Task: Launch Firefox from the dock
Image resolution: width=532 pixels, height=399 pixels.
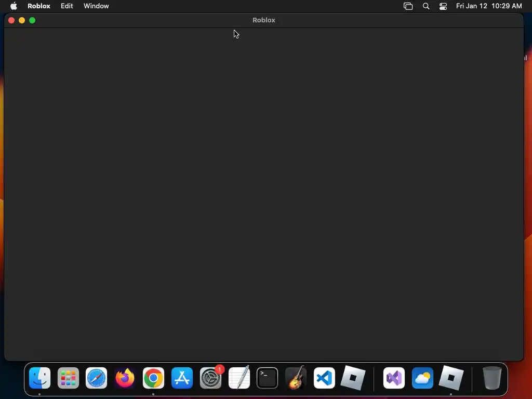Action: coord(125,378)
